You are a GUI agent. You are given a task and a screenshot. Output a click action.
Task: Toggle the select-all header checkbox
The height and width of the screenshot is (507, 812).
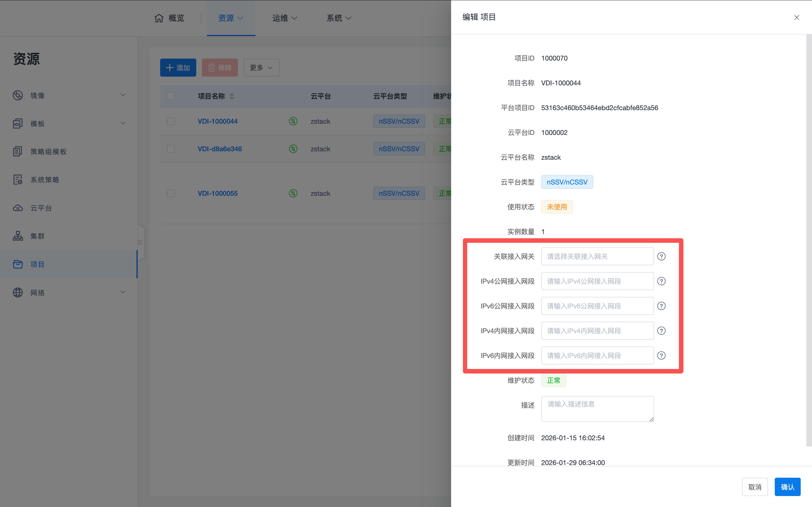coord(171,96)
